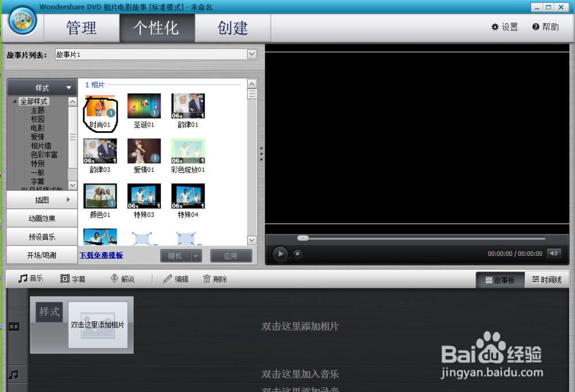Select the 韵律01 style thumbnail
The width and height of the screenshot is (575, 392).
pos(188,106)
